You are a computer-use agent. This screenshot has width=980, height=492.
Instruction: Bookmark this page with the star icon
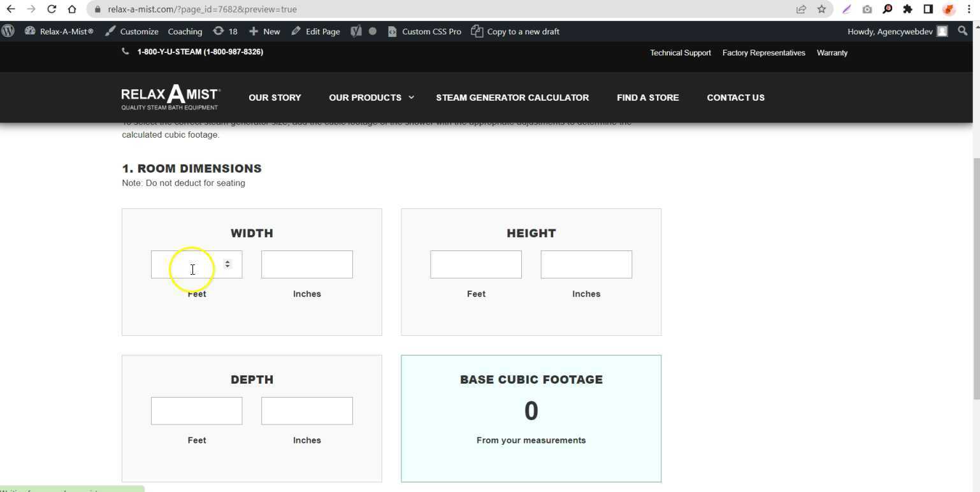click(821, 9)
